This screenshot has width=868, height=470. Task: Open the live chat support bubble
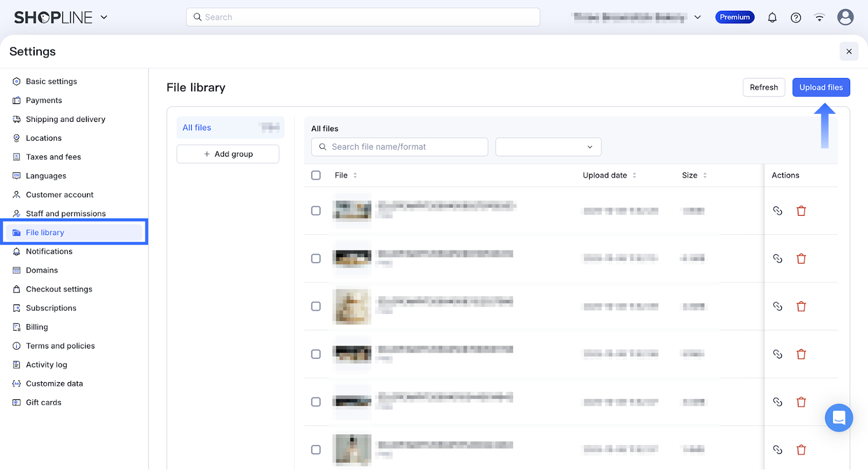pyautogui.click(x=838, y=418)
